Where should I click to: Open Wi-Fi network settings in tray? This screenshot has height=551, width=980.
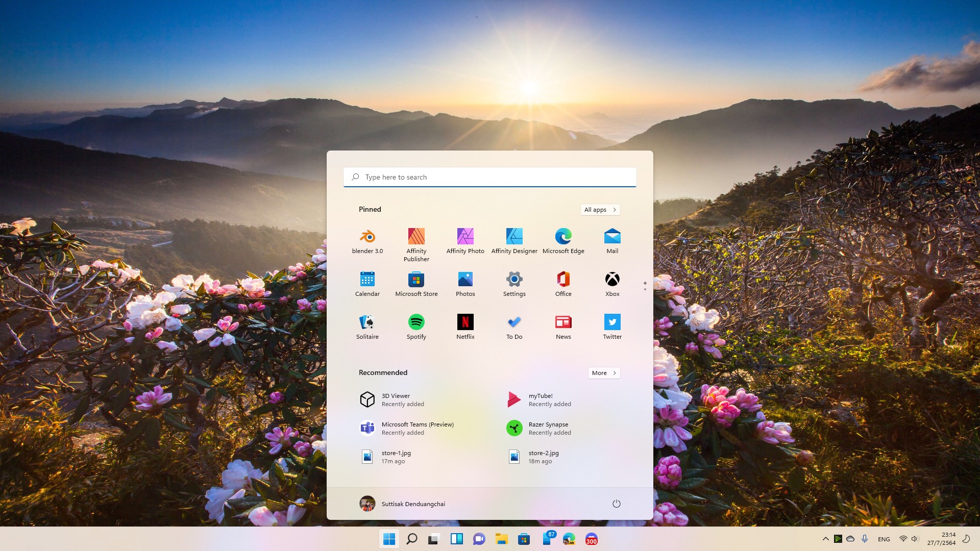(903, 539)
